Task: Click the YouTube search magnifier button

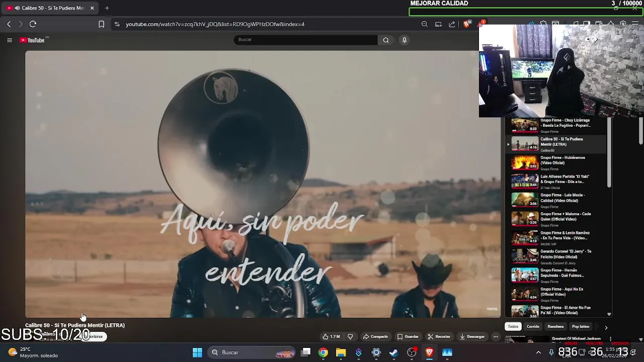Action: [386, 40]
